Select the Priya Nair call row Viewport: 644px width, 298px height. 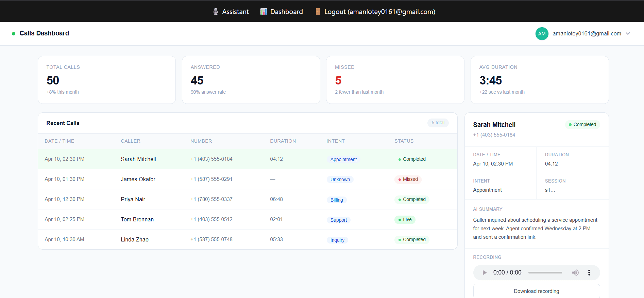248,199
